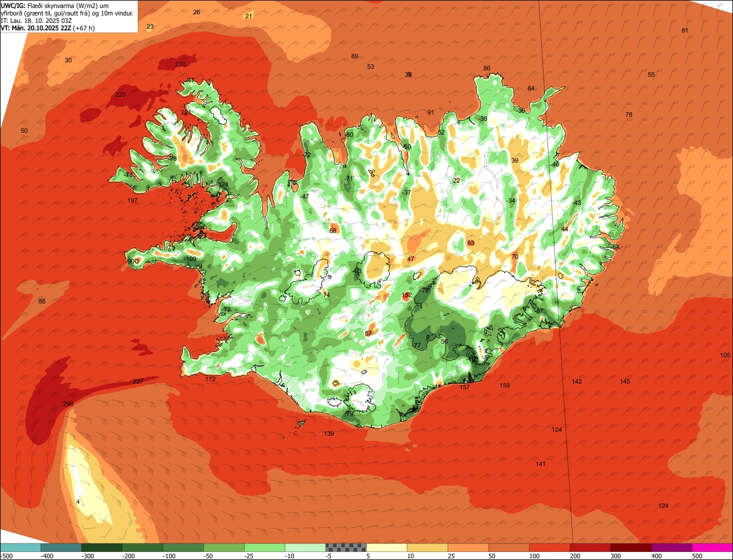Pick the legend color between 200 and 300
The height and width of the screenshot is (560, 733).
tap(590, 547)
